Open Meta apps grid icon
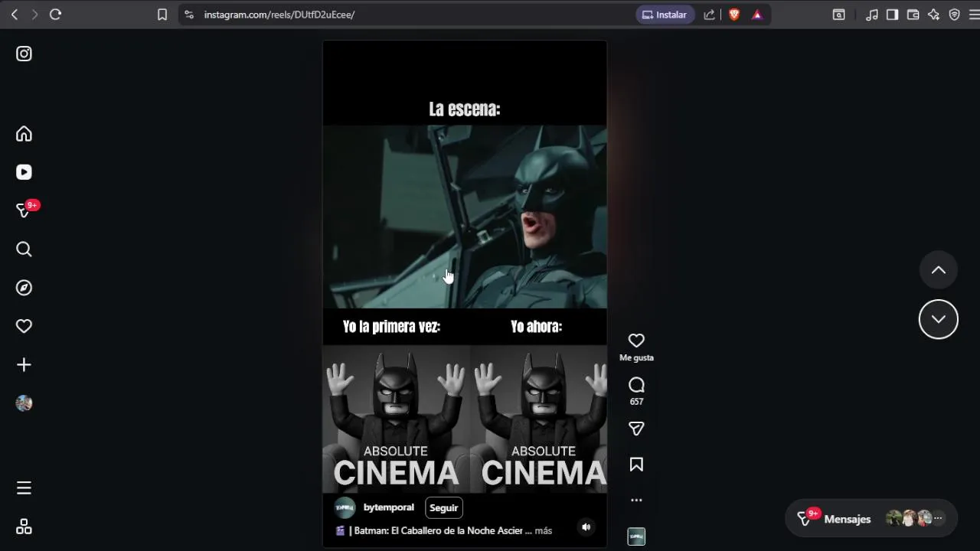Screen dimensions: 980x551 tap(24, 527)
